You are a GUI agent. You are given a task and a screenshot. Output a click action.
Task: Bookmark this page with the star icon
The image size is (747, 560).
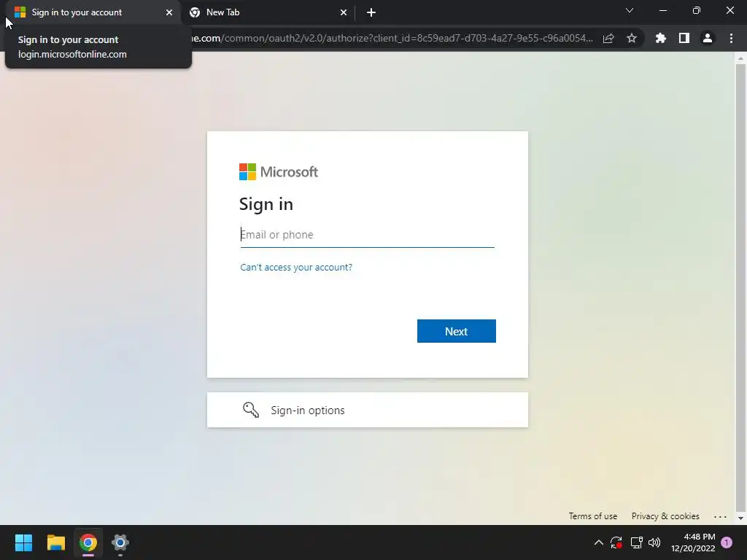pyautogui.click(x=632, y=38)
